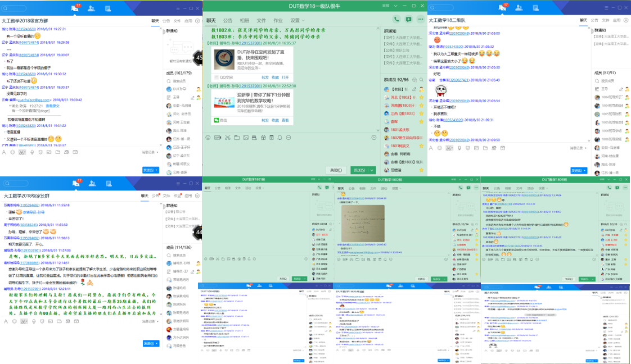The image size is (631, 364).
Task: Click the clock history icon in DUT数学18一级队很牛
Action: pyautogui.click(x=374, y=138)
